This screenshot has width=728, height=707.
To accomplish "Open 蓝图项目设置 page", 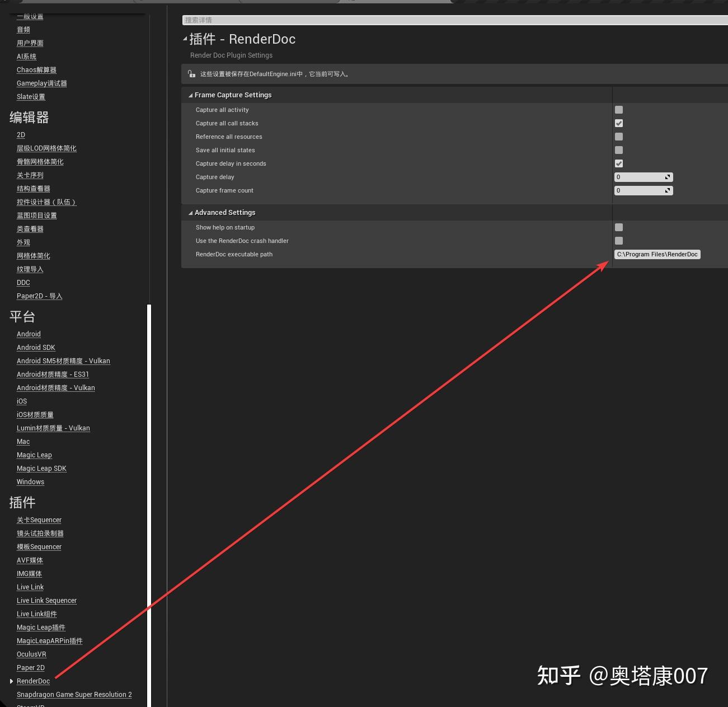I will [37, 216].
